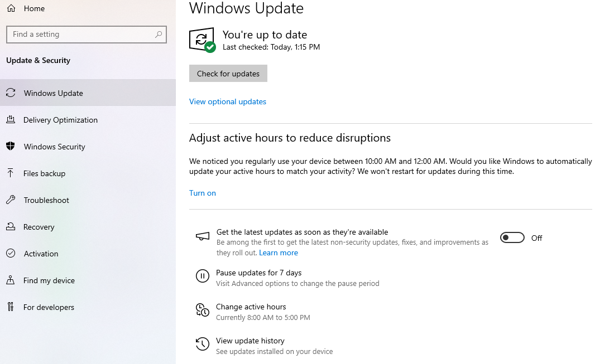The image size is (595, 364).
Task: Click the Off label next to toggle
Action: coord(536,238)
